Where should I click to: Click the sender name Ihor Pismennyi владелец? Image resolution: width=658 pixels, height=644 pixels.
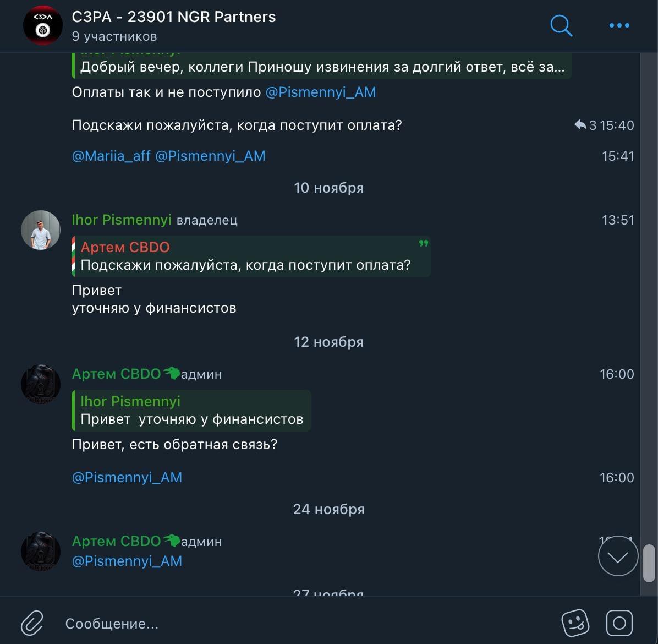click(122, 220)
